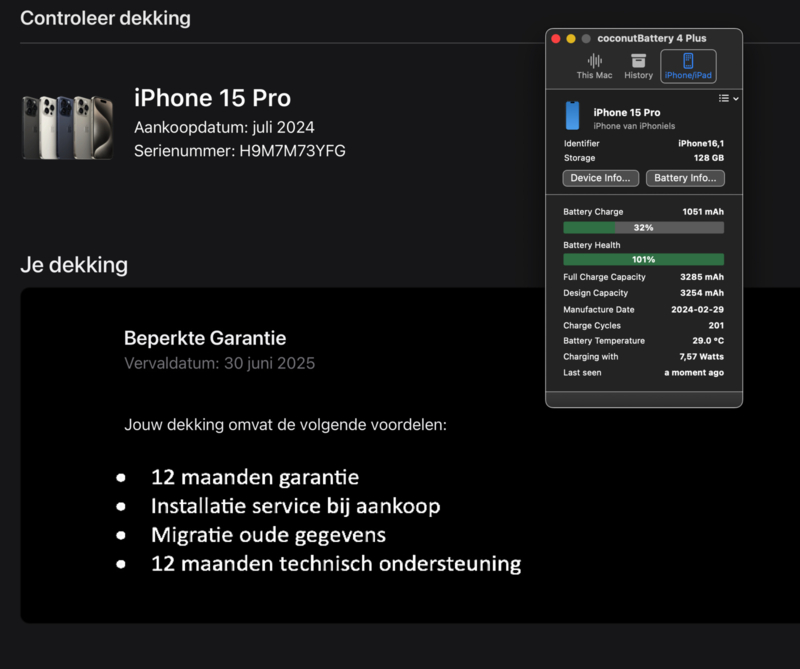800x669 pixels.
Task: Open the device list dropdown menu
Action: (729, 98)
